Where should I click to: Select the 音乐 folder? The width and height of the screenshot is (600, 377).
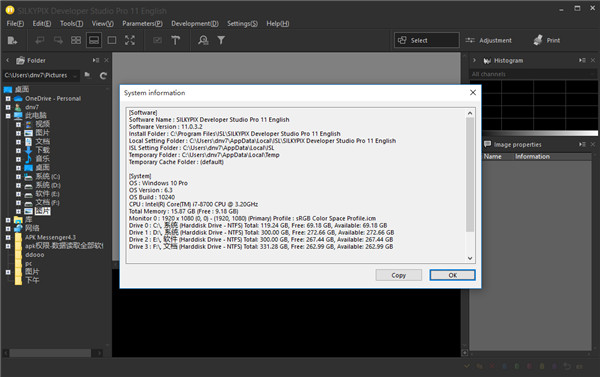tap(42, 159)
